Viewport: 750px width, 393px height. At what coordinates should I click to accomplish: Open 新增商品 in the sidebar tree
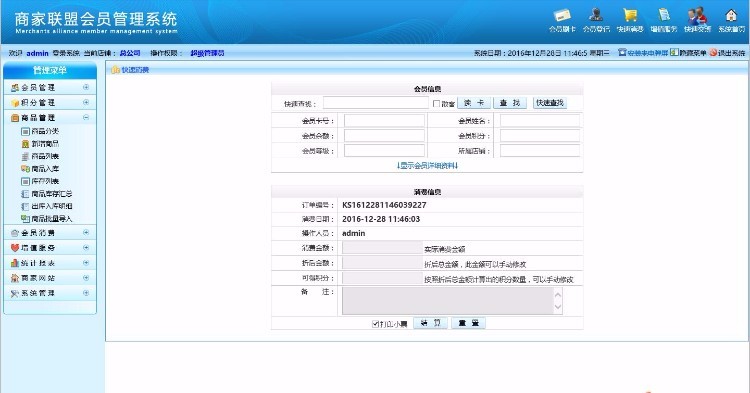coord(45,143)
